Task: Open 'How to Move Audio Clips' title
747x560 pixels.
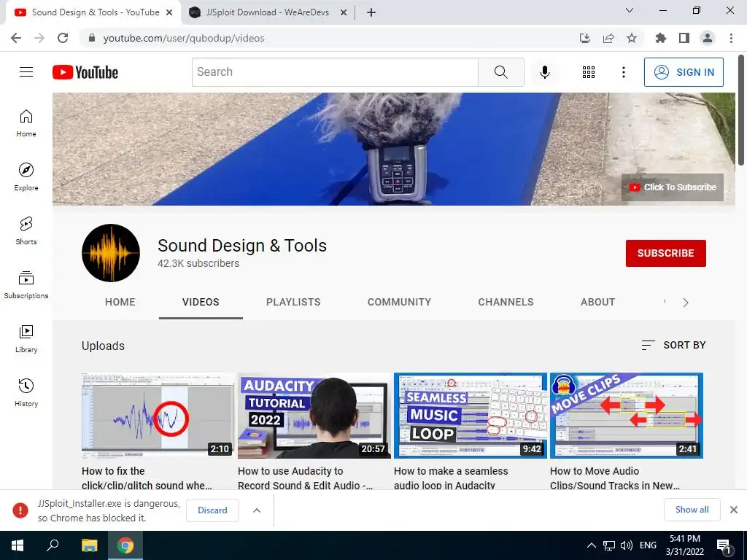Action: (x=614, y=478)
